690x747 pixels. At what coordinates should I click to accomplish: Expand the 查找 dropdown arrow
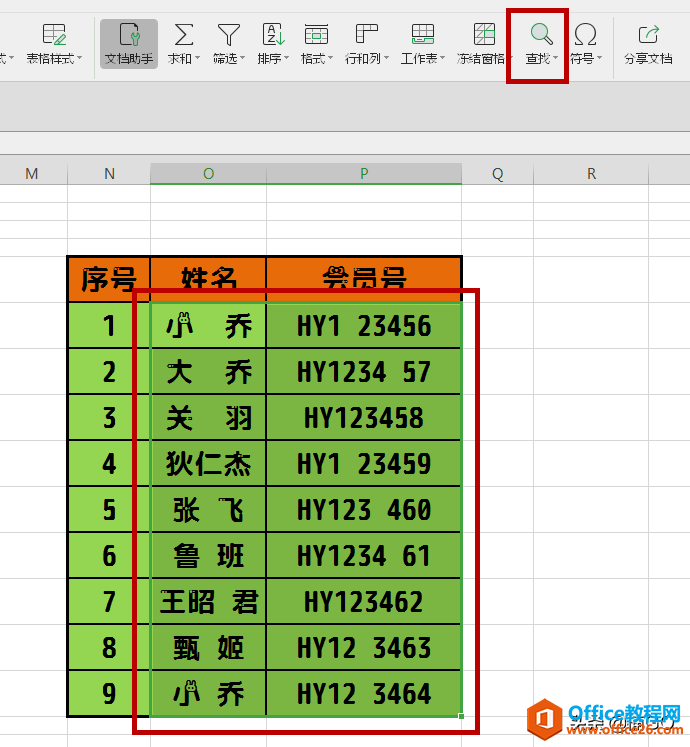click(x=555, y=59)
